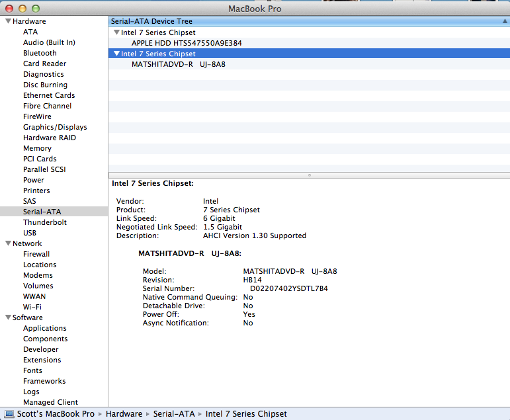
Task: Collapse the Software section in sidebar
Action: point(9,317)
